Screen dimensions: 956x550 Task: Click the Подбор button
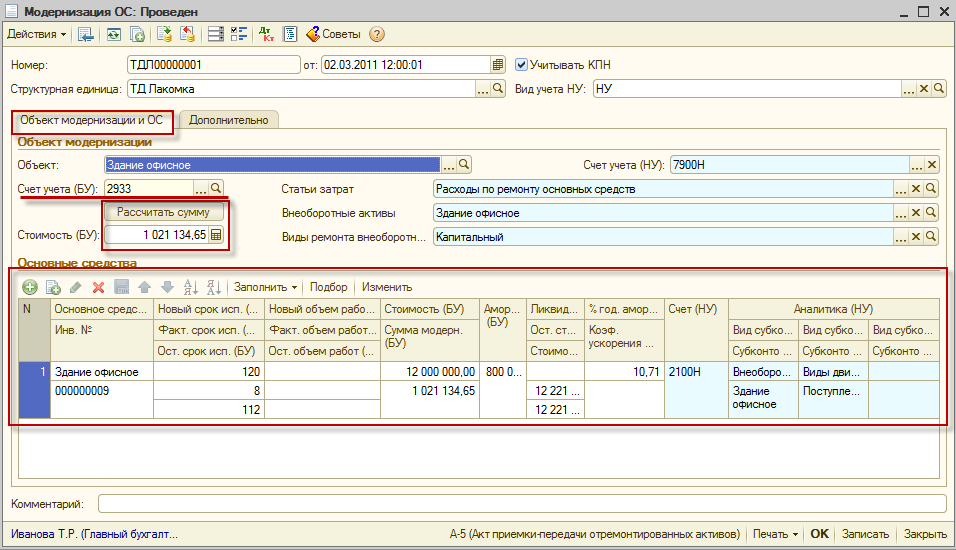coord(329,287)
